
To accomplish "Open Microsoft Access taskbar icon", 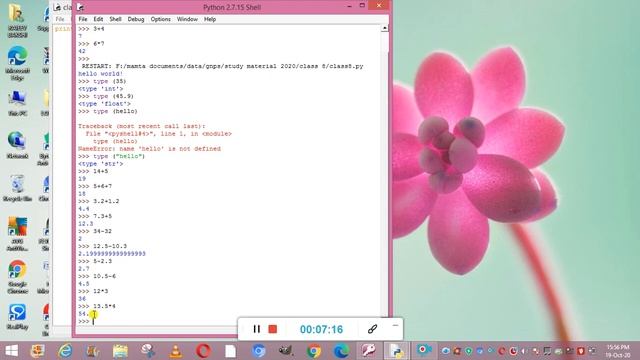I will click(369, 351).
